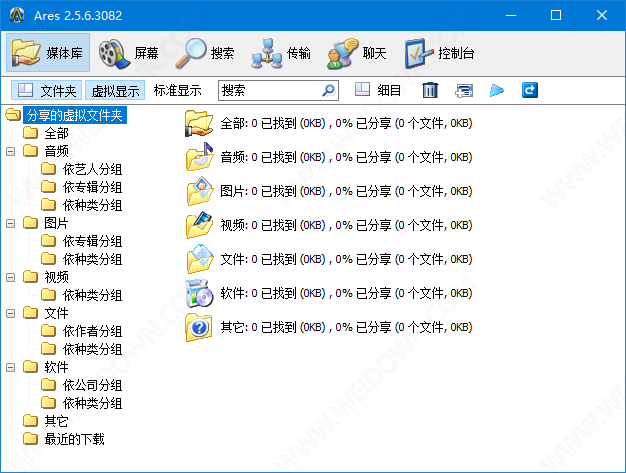The image size is (626, 473).
Task: Select 依种类分组 under 软件
Action: coord(92,403)
